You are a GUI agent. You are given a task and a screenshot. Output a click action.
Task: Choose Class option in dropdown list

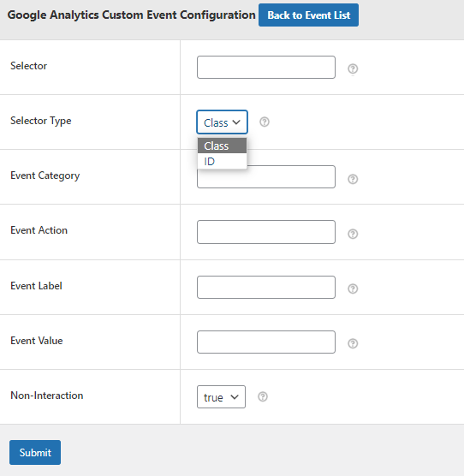click(x=222, y=146)
